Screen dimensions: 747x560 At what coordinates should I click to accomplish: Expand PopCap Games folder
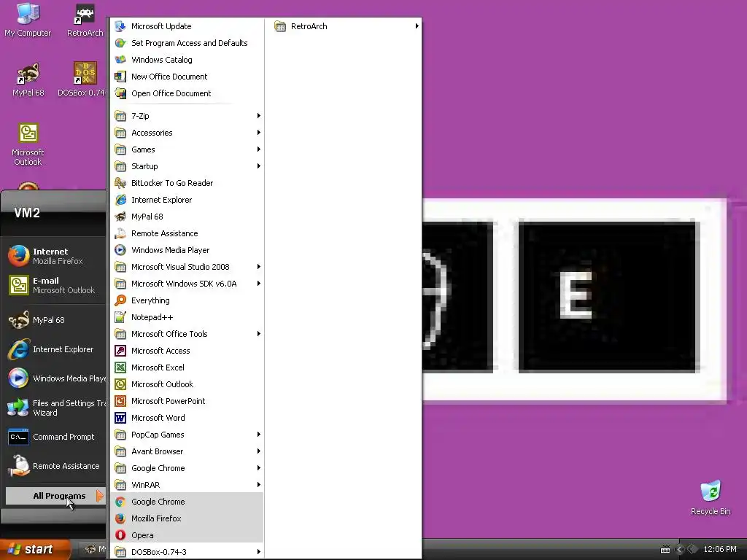[x=187, y=435]
